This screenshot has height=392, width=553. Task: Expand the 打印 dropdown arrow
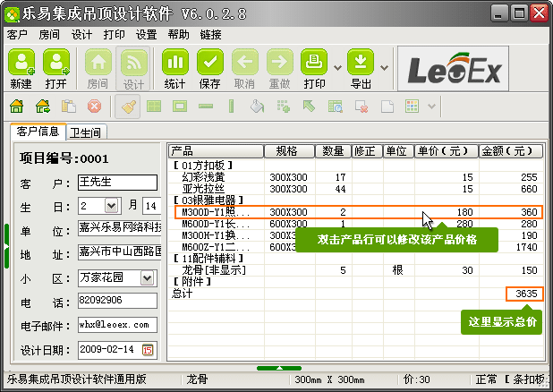[337, 67]
